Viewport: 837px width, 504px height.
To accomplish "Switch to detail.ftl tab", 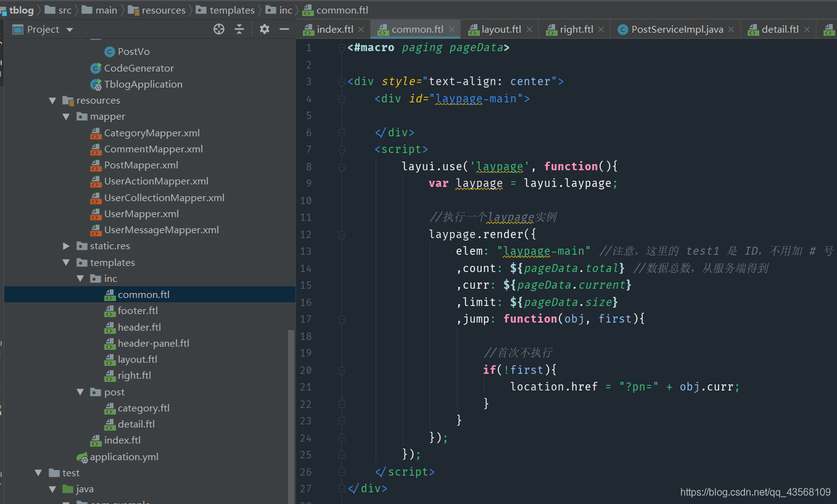I will pos(773,29).
